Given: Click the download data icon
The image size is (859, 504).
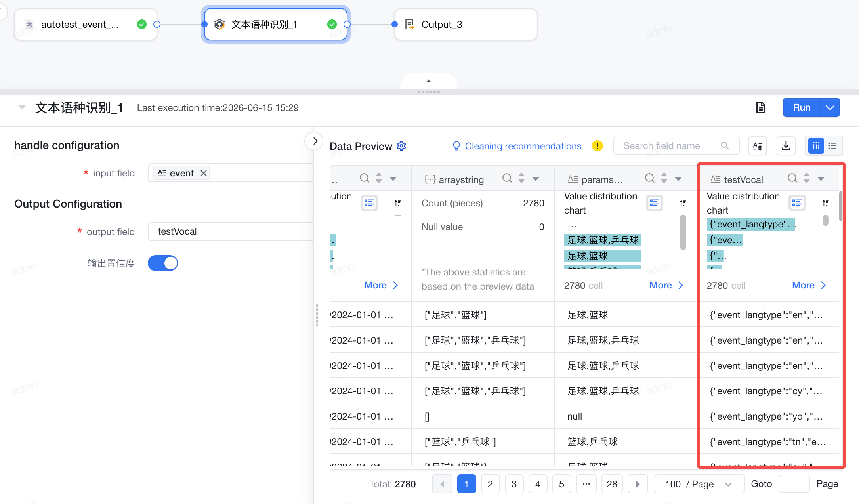Looking at the screenshot, I should 786,146.
